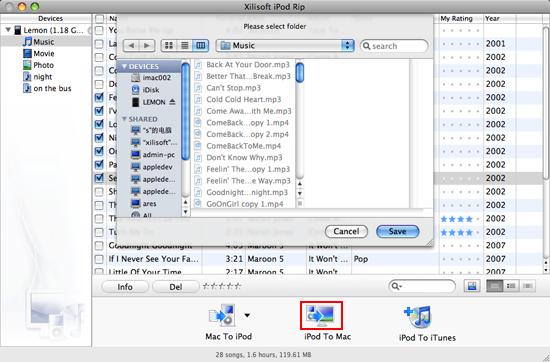Select file Back At Your Door.mp3

(248, 65)
